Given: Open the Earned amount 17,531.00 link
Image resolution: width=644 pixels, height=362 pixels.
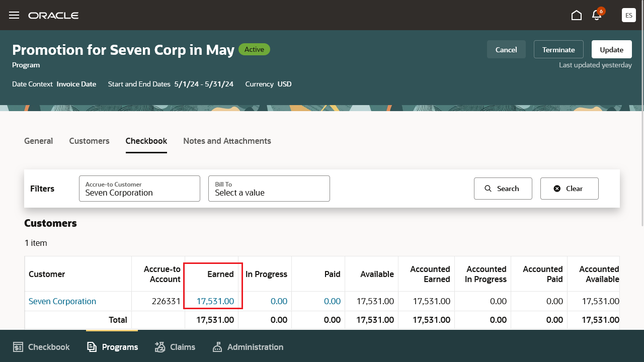Looking at the screenshot, I should point(215,301).
